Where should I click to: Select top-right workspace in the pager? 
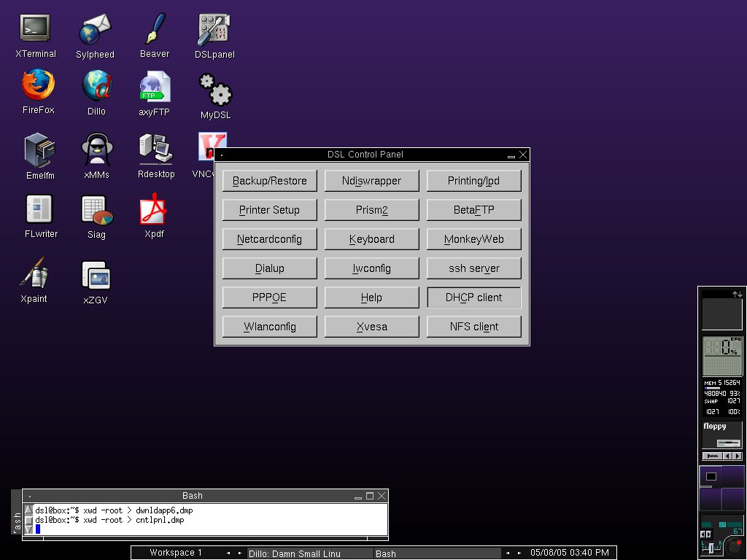tap(732, 477)
